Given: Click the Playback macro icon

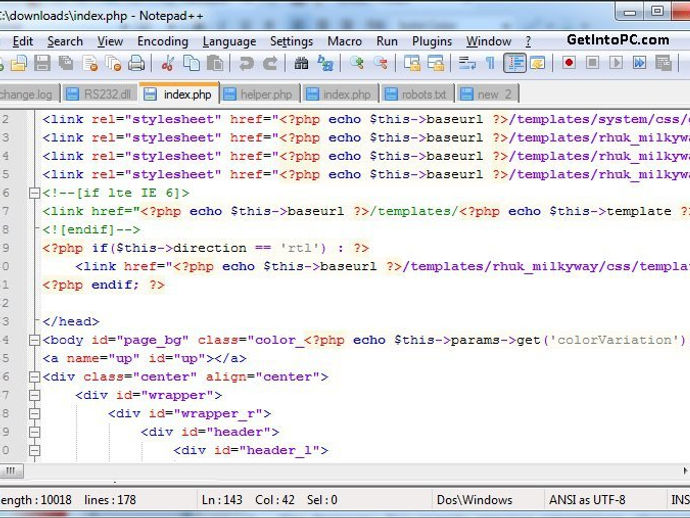Looking at the screenshot, I should click(616, 63).
